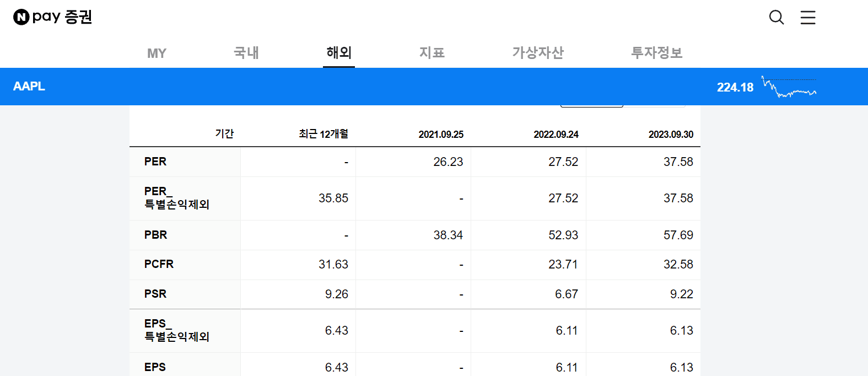Screen dimensions: 868x376
Task: Click the 2022.09.24 column header
Action: [556, 135]
